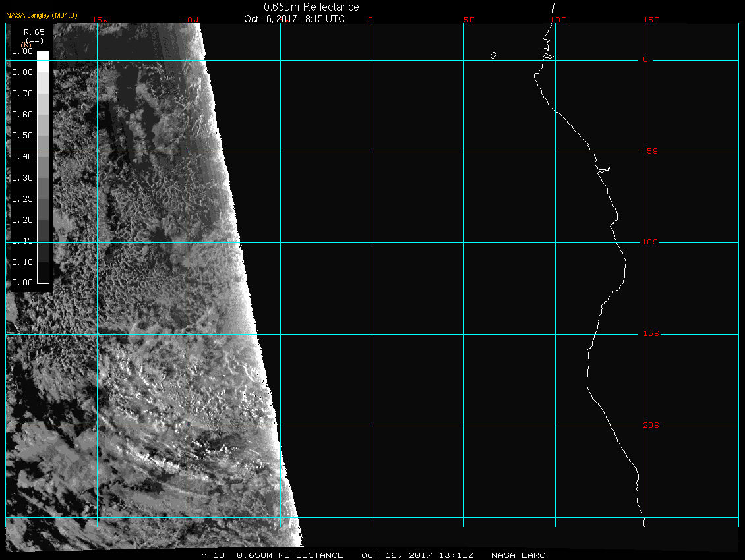The width and height of the screenshot is (745, 560).
Task: Click the 5S latitude label
Action: (x=651, y=152)
